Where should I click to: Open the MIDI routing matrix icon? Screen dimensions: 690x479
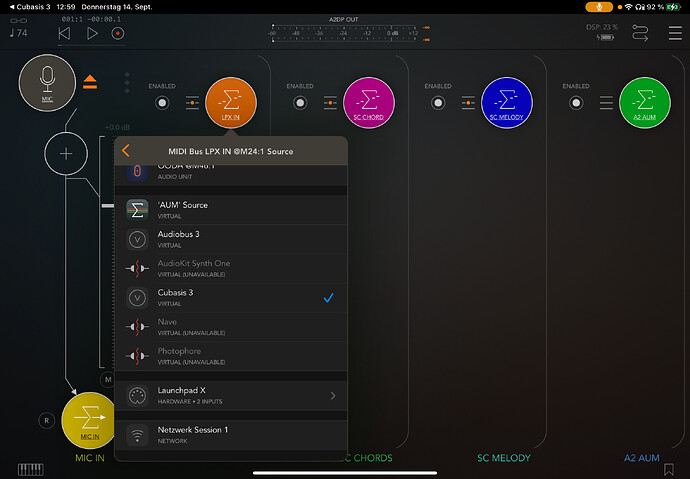[640, 33]
